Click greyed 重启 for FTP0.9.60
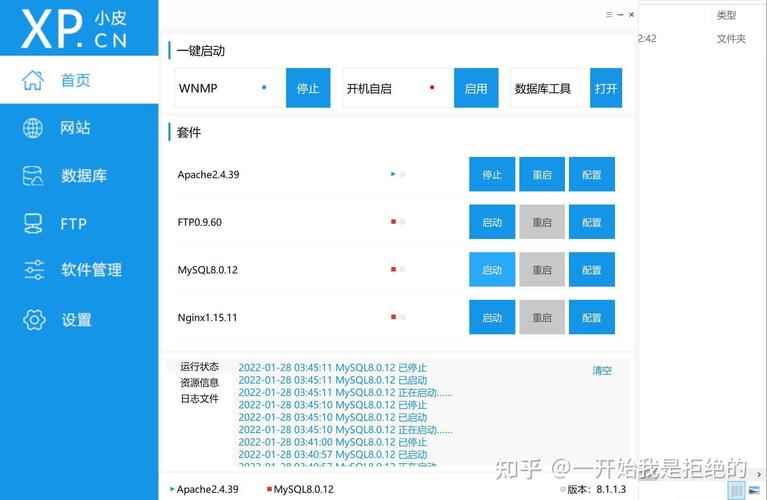 click(542, 222)
